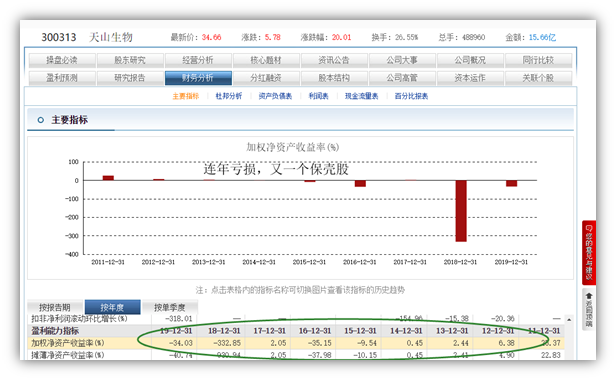The image size is (616, 380).
Task: Open the 百分比报表 link
Action: point(411,96)
